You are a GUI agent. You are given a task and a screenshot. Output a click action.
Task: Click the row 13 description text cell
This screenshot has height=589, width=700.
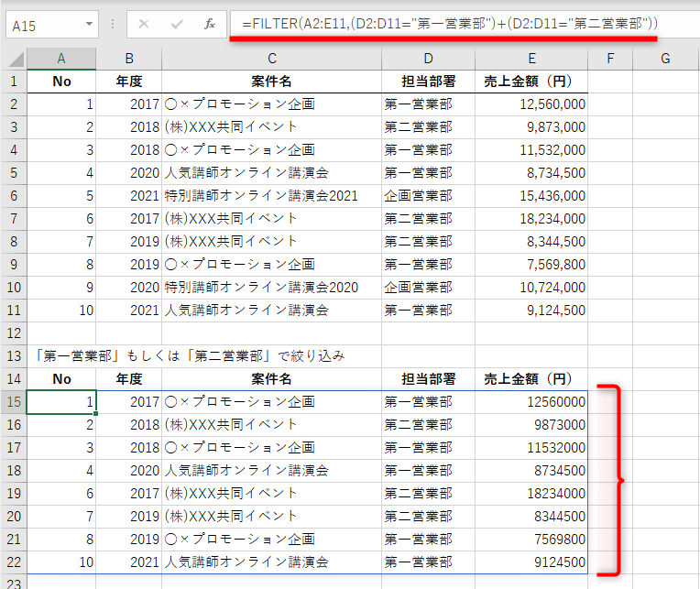(191, 356)
